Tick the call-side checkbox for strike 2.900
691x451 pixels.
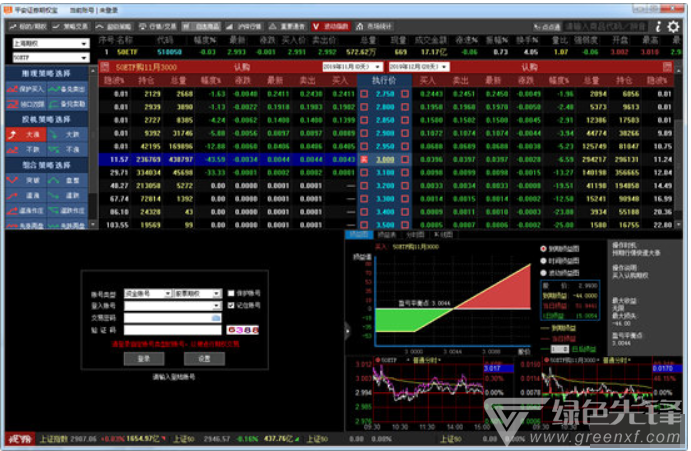pos(364,133)
